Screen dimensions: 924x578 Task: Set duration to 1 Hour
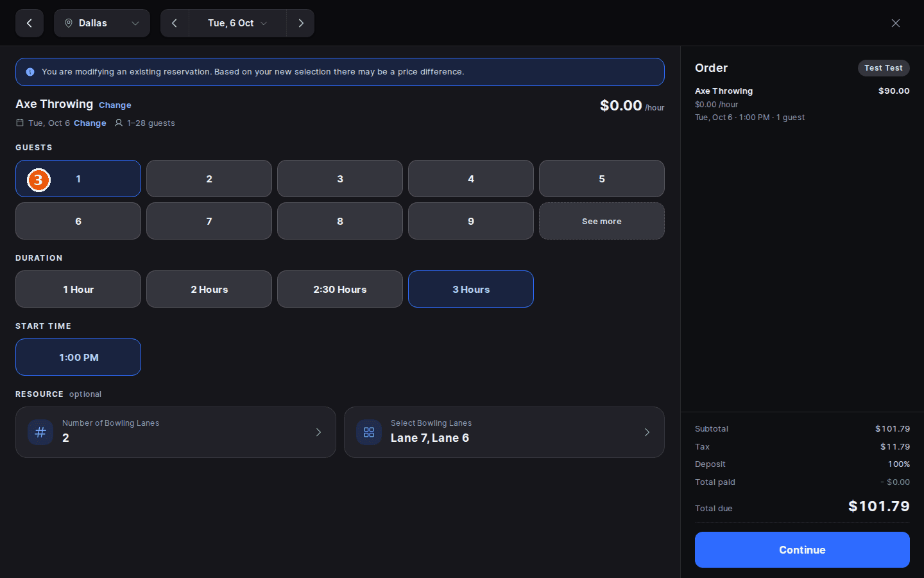click(78, 289)
